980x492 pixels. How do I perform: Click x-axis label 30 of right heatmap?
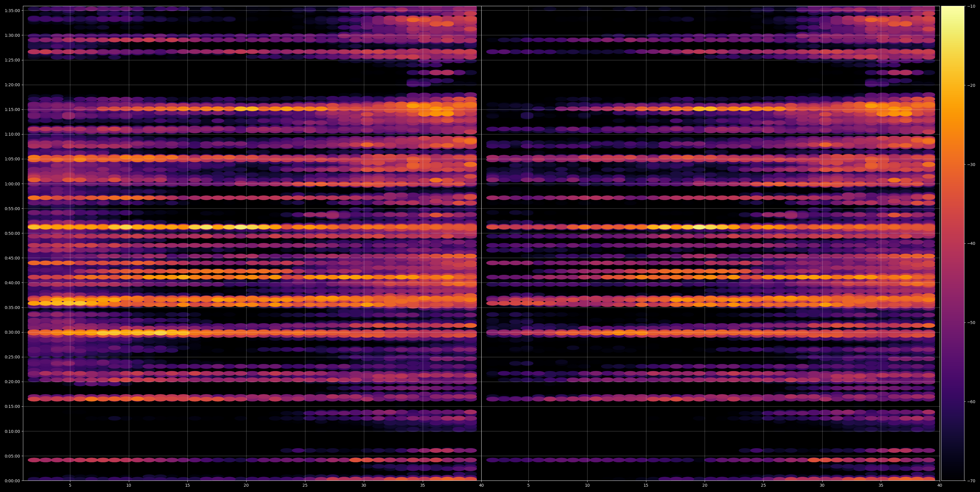tap(822, 486)
